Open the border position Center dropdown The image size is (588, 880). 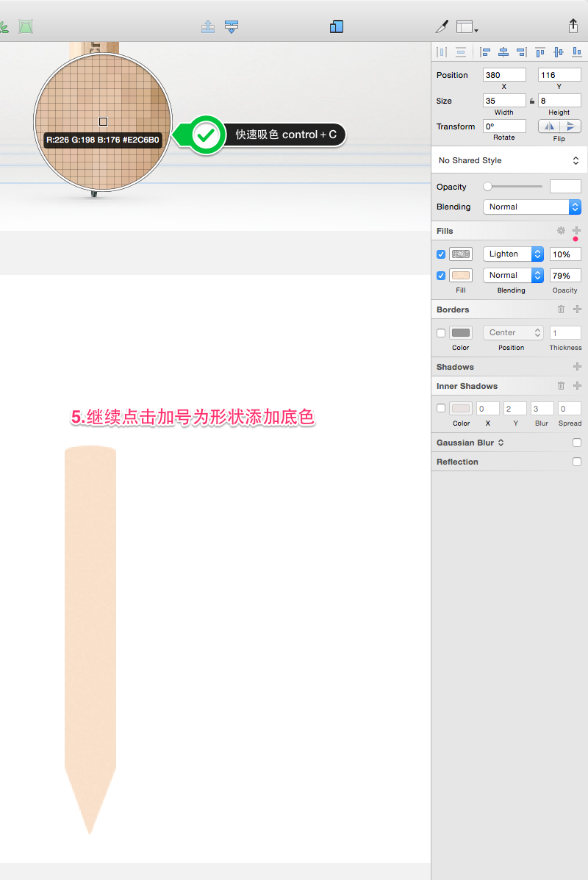click(x=513, y=333)
